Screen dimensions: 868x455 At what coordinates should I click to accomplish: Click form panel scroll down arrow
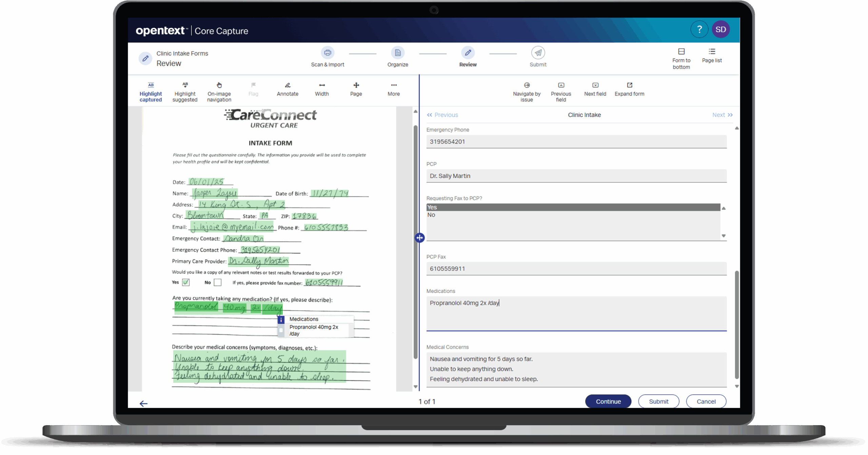point(736,386)
